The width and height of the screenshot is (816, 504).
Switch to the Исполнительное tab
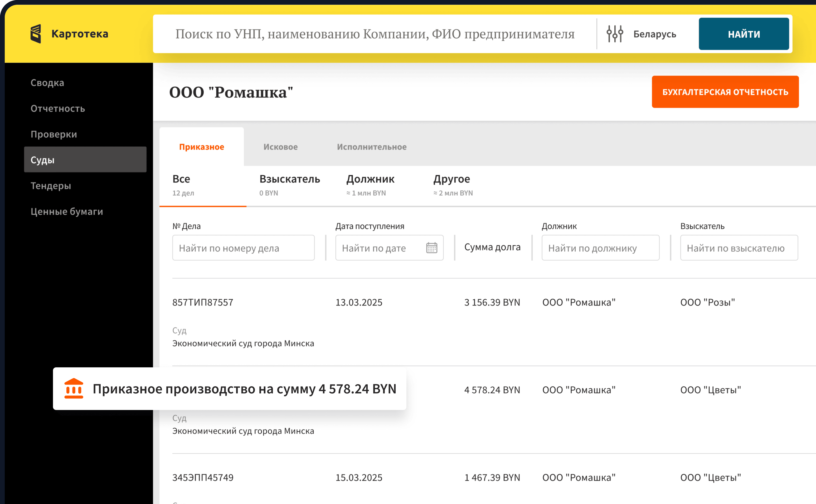tap(371, 147)
